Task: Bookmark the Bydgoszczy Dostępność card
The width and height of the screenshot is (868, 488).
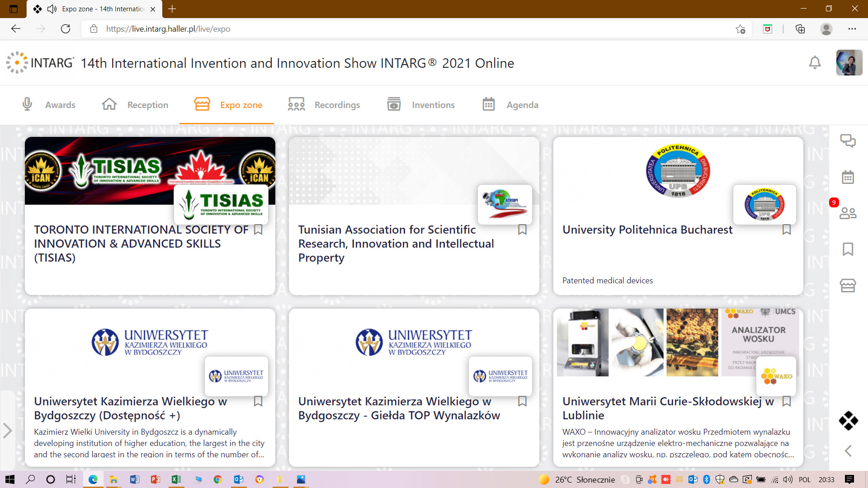Action: (x=258, y=401)
